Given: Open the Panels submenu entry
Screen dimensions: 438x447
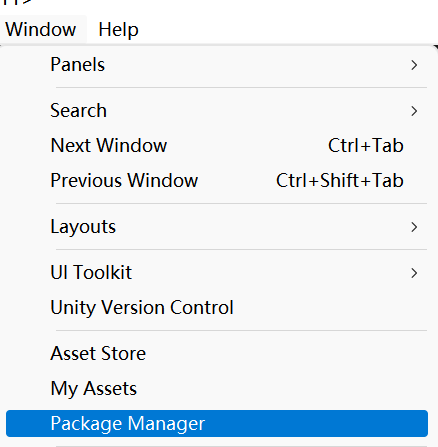Looking at the screenshot, I should tap(217, 65).
